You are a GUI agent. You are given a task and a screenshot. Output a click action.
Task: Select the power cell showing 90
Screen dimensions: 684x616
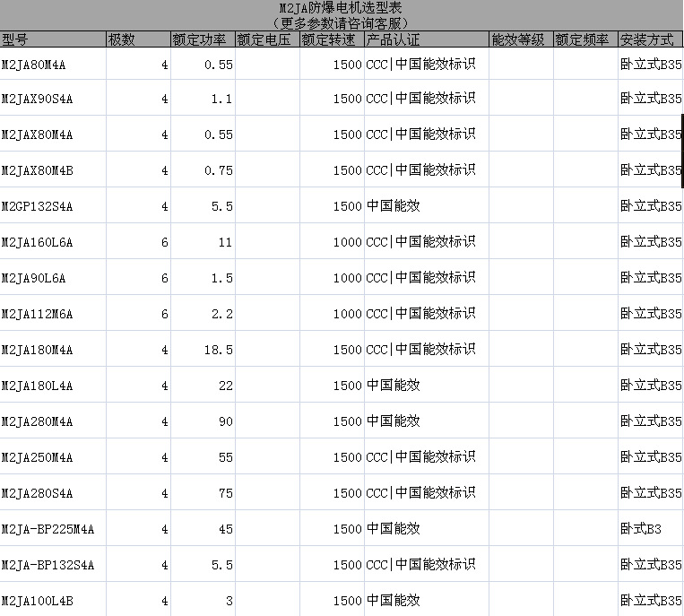point(203,421)
